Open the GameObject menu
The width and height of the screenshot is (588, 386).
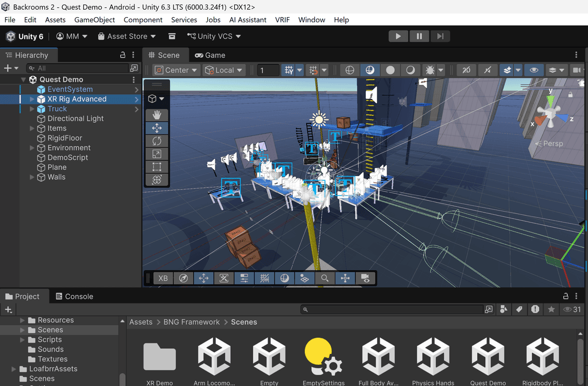tap(95, 20)
